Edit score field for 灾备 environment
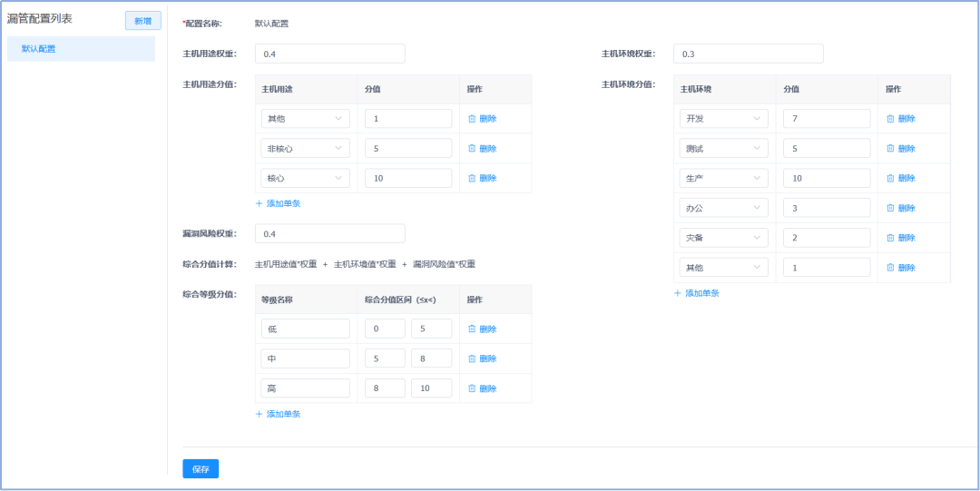Image resolution: width=980 pixels, height=491 pixels. [827, 238]
